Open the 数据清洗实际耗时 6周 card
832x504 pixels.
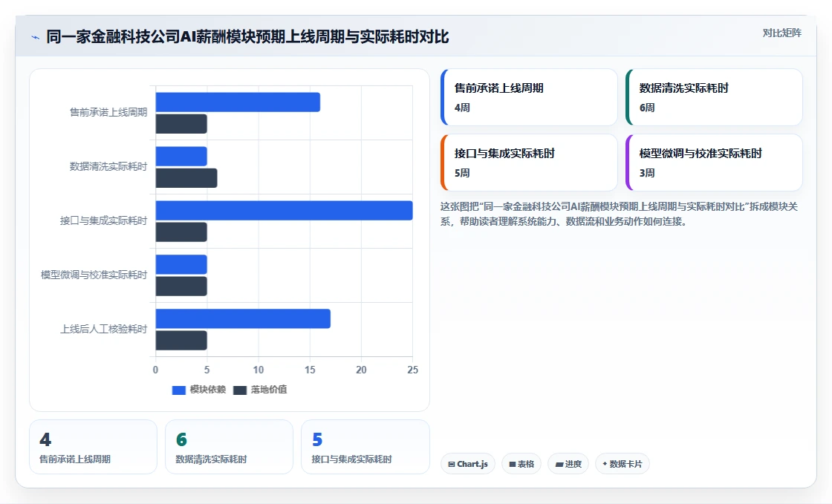click(x=714, y=97)
